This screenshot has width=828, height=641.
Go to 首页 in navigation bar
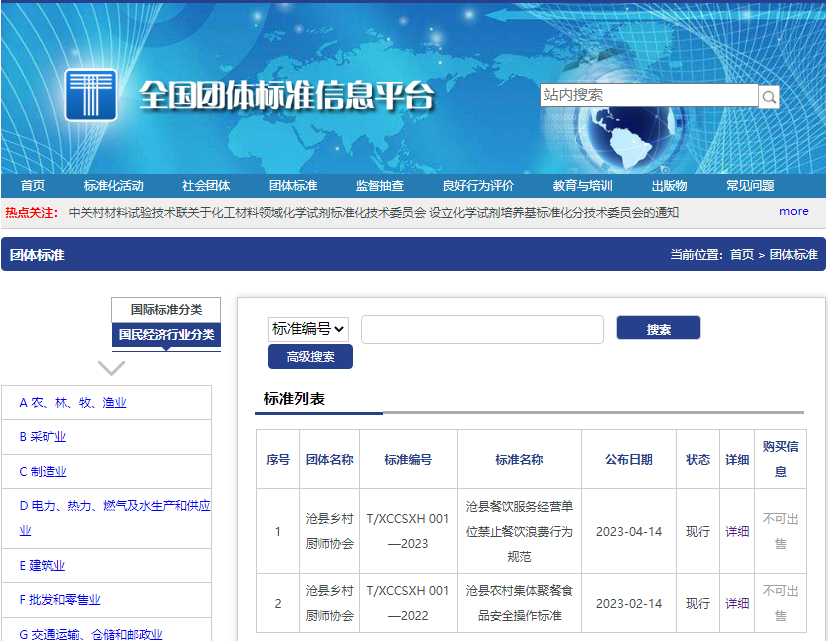(x=33, y=186)
